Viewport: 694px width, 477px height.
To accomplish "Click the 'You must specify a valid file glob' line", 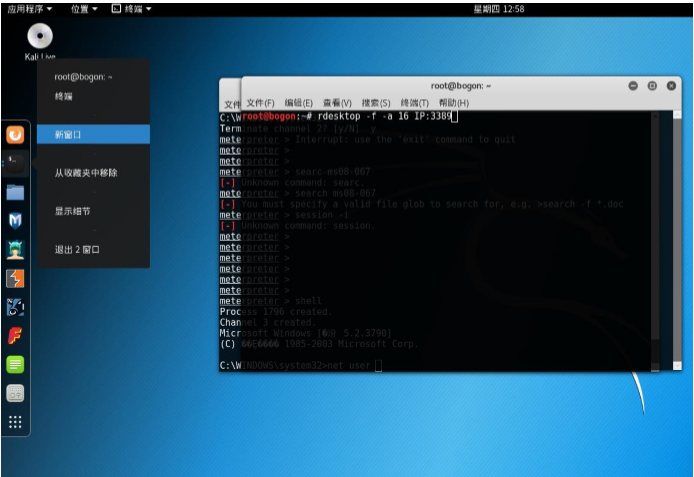I will 421,204.
